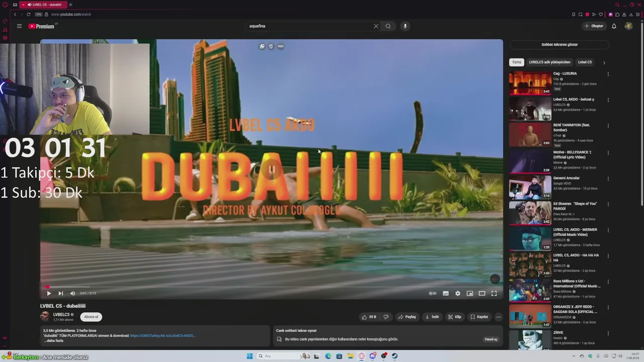Open browser downloads icon
Image resolution: width=644 pixels, height=362 pixels.
(x=631, y=14)
